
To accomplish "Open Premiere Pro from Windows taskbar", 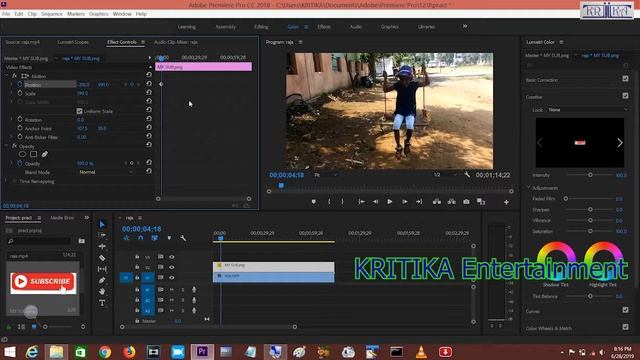I will point(202,351).
